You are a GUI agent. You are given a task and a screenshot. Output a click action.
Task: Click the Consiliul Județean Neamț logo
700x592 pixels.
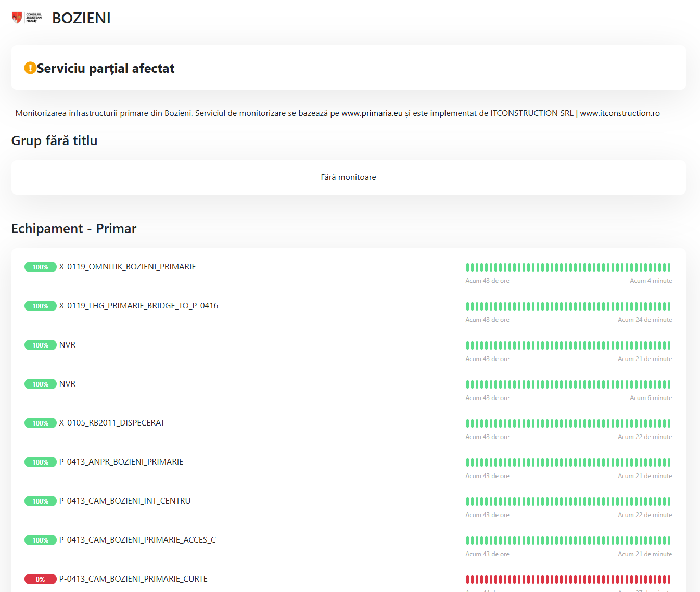(x=27, y=18)
